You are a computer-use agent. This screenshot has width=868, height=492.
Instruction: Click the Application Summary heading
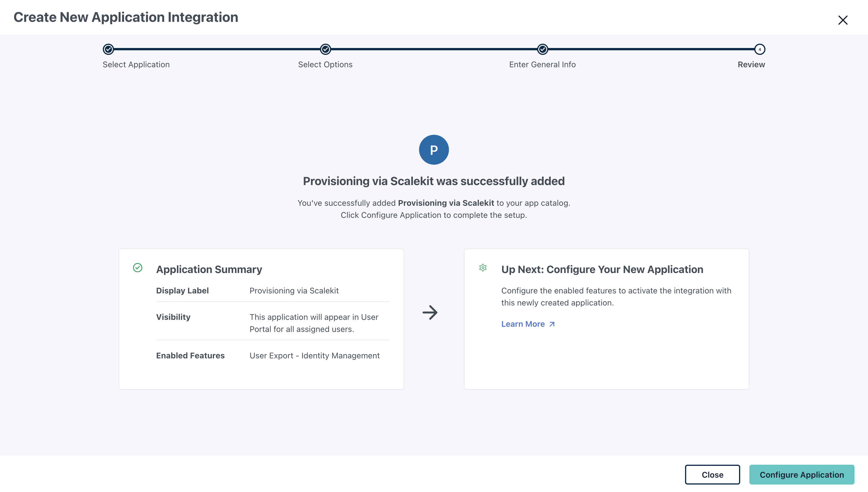pos(209,269)
